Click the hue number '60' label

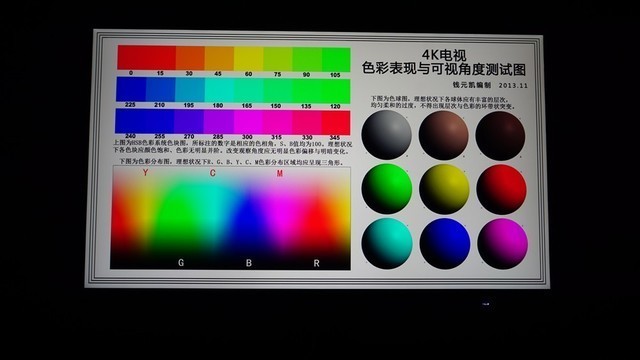pyautogui.click(x=249, y=74)
